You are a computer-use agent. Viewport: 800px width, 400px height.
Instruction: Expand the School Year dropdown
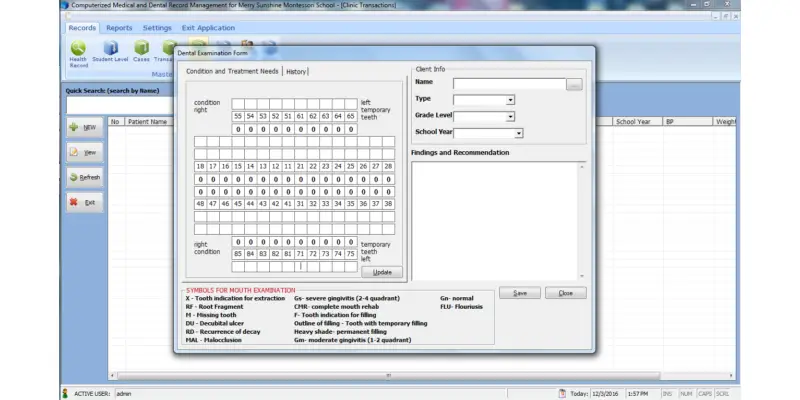click(518, 133)
